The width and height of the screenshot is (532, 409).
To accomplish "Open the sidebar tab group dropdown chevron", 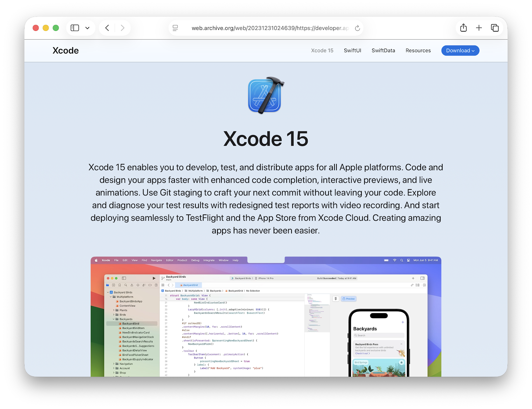I will [x=87, y=28].
